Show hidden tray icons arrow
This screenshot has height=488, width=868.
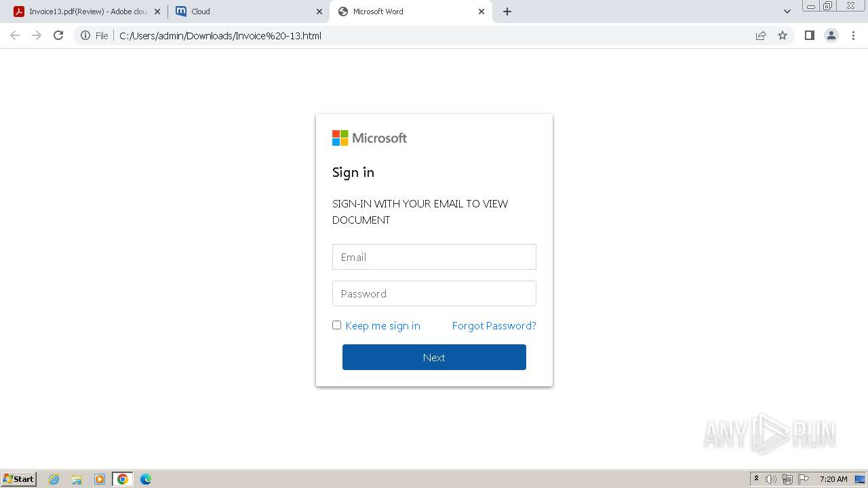[756, 479]
